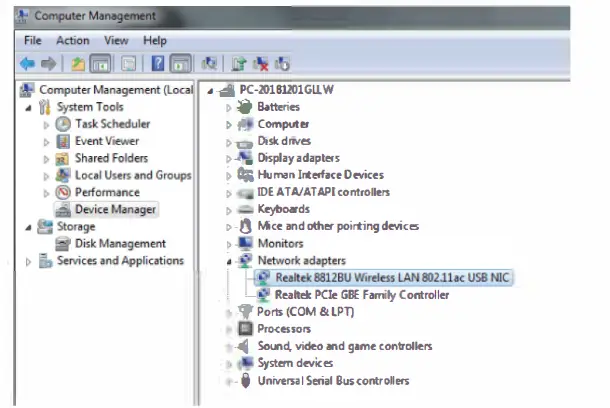The width and height of the screenshot is (610, 408).
Task: Click the Monitors icon
Action: pos(245,243)
